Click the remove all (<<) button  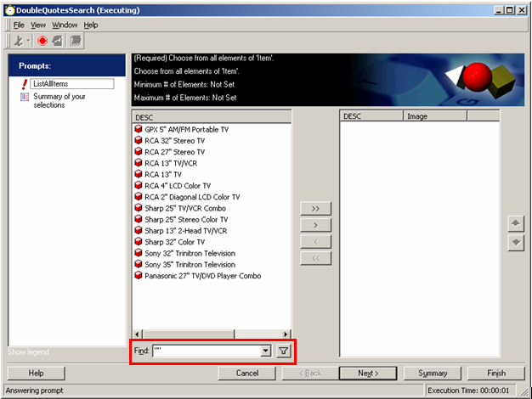tap(315, 258)
